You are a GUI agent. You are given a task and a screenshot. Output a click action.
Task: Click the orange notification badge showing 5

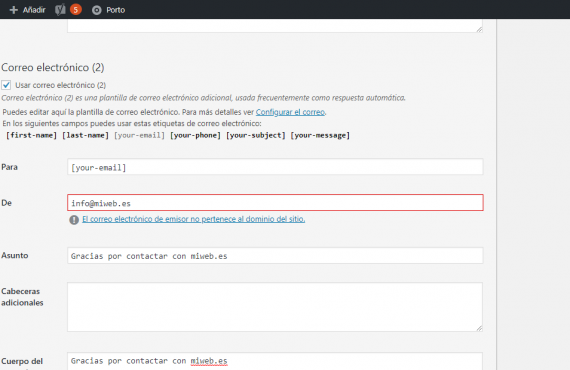pyautogui.click(x=76, y=10)
